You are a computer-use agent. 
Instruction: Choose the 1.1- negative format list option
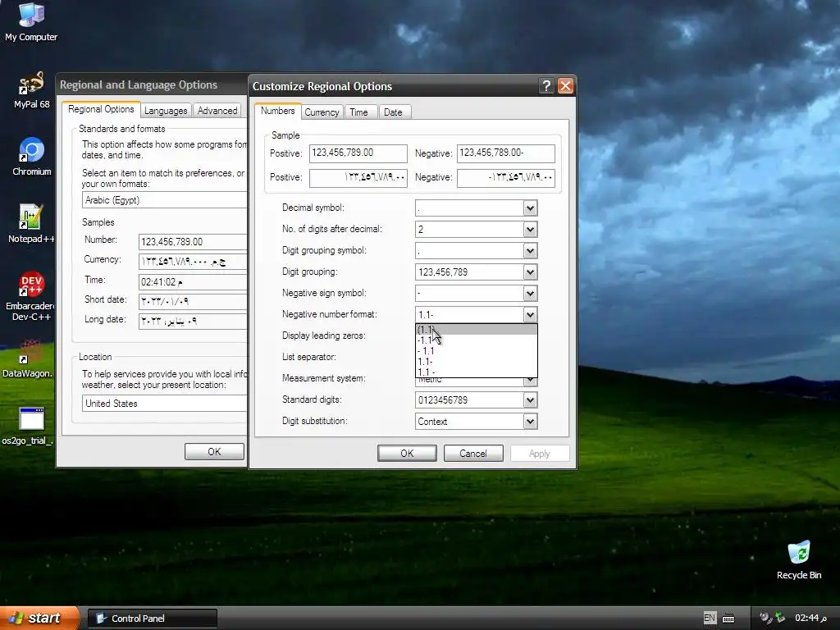[x=477, y=362]
